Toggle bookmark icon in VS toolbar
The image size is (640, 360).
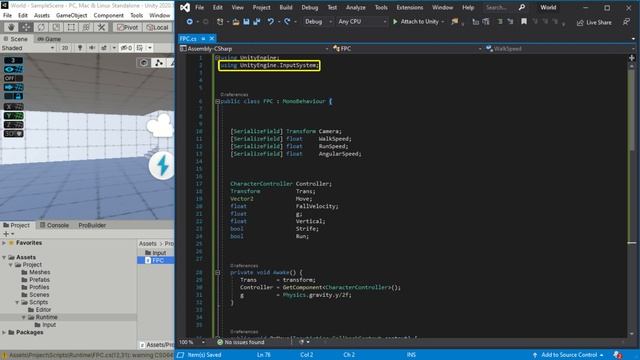point(524,22)
